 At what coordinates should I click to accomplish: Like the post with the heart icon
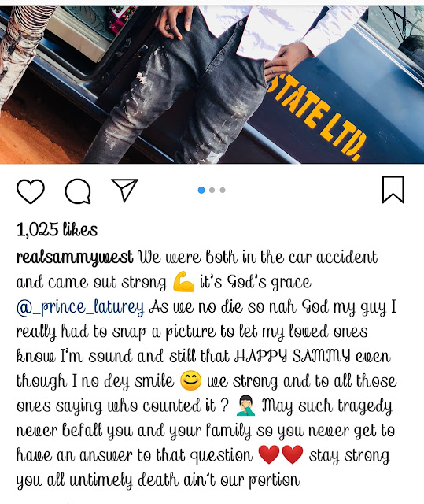click(x=31, y=191)
